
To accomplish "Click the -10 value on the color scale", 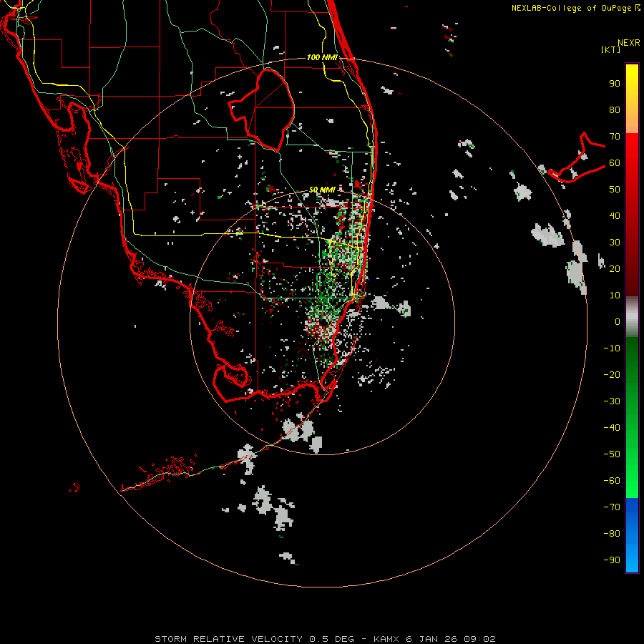I will click(612, 348).
